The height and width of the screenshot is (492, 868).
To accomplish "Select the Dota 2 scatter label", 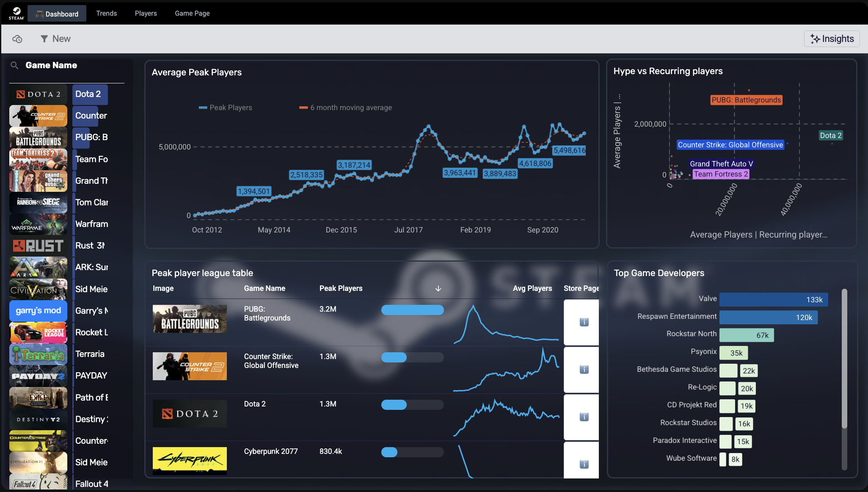I will [x=831, y=135].
